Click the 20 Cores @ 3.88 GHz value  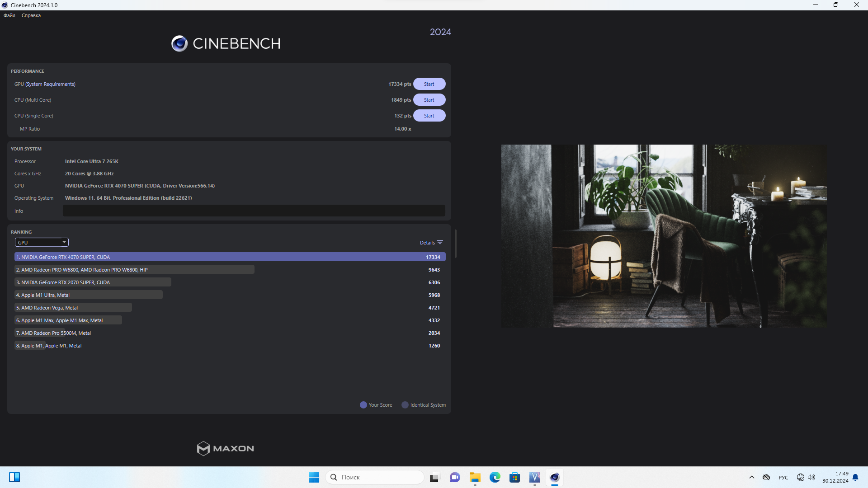coord(89,174)
